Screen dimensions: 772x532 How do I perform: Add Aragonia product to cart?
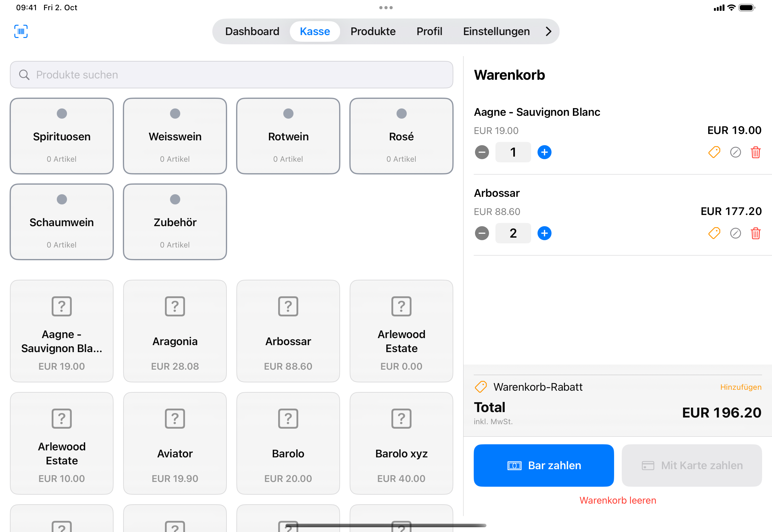(x=175, y=331)
